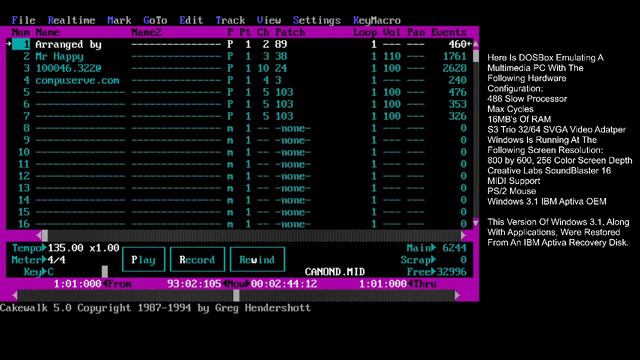
Task: Click patch 24 on track 3
Action: tap(281, 68)
